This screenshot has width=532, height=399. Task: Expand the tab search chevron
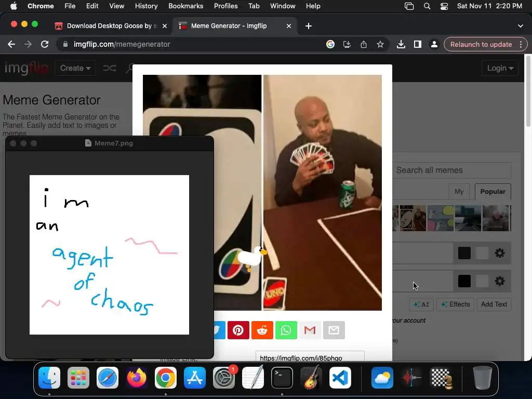(520, 26)
